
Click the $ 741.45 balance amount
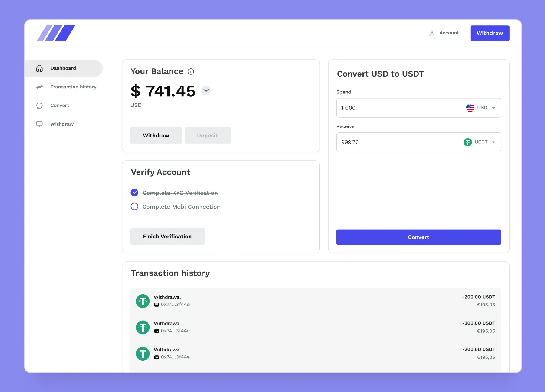click(x=163, y=91)
